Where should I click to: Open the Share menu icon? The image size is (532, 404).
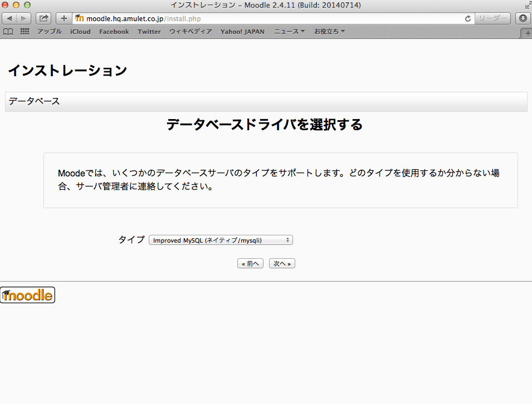pos(44,18)
